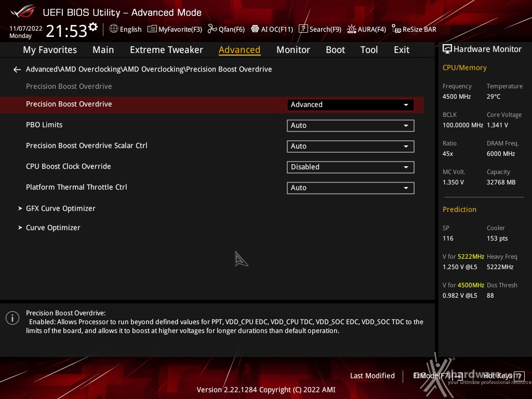Viewport: 532px width, 399px height.
Task: Open the Monitor tab
Action: click(293, 50)
